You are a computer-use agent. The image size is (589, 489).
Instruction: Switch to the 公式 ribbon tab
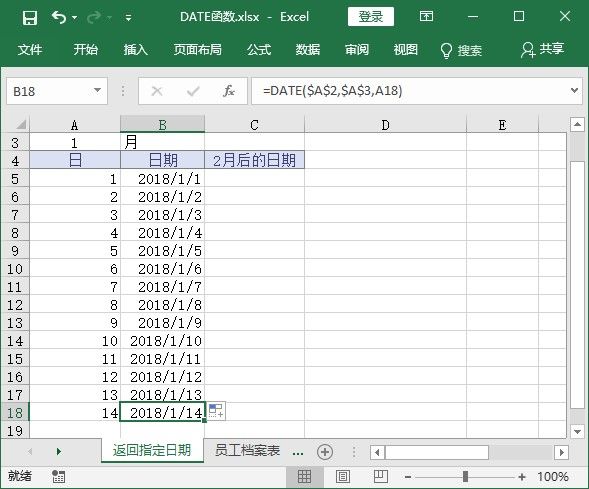[259, 50]
